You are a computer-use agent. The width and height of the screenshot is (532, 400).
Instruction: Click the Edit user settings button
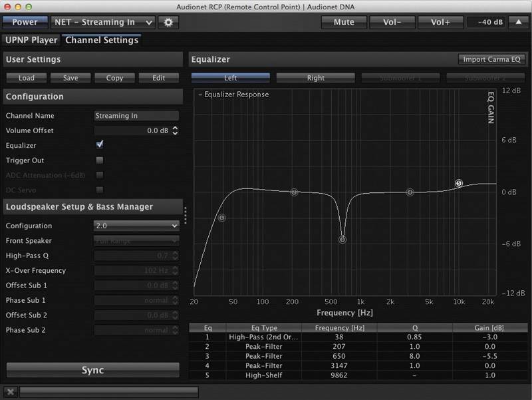pyautogui.click(x=159, y=78)
